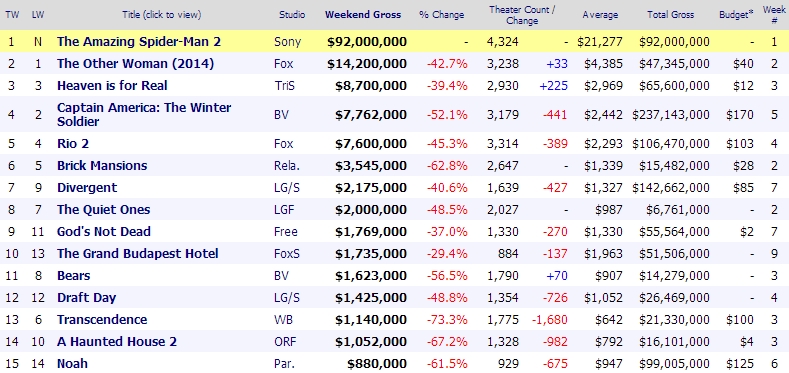Open The Grand Budapest Hotel link
Image resolution: width=789 pixels, height=373 pixels.
pos(138,253)
